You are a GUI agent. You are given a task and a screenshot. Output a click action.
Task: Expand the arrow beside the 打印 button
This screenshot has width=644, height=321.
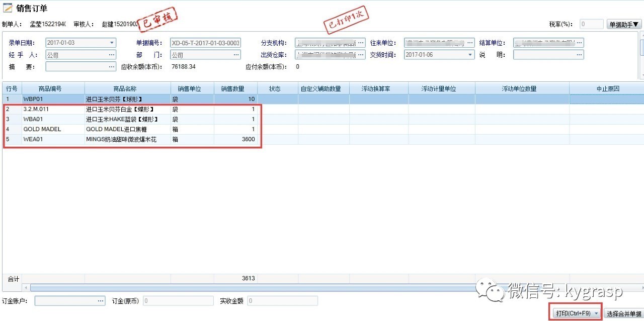click(596, 313)
